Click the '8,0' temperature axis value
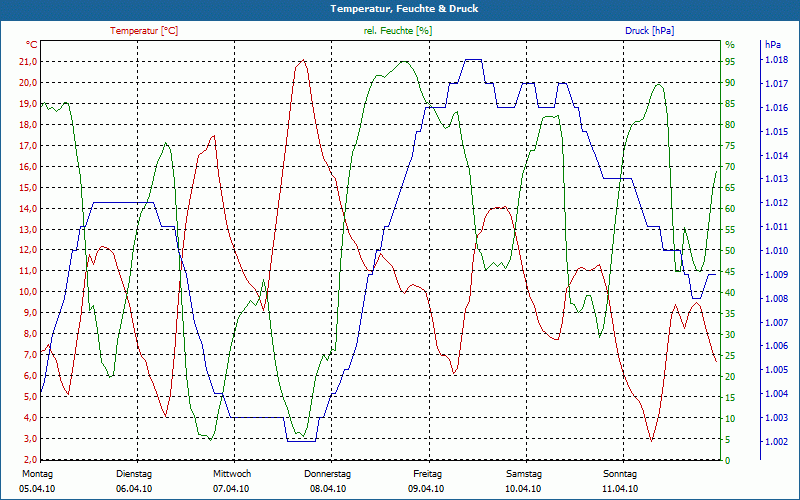The width and height of the screenshot is (800, 500). (31, 334)
